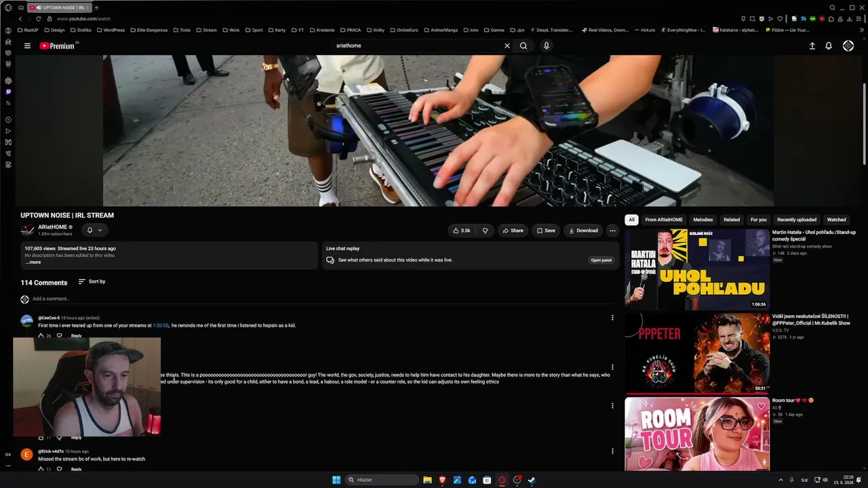Like the @CeeCee-5 comment
This screenshot has width=868, height=488.
point(41,335)
